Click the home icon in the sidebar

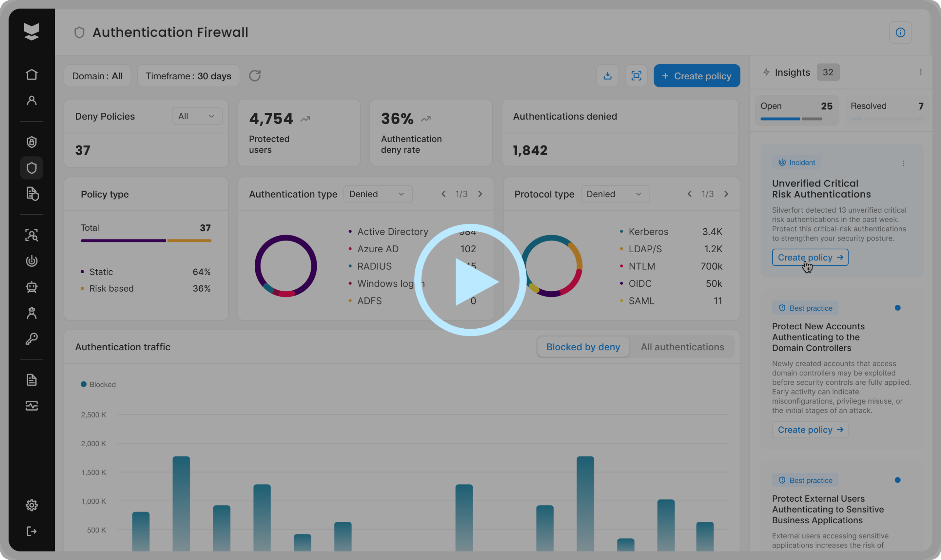(x=32, y=74)
